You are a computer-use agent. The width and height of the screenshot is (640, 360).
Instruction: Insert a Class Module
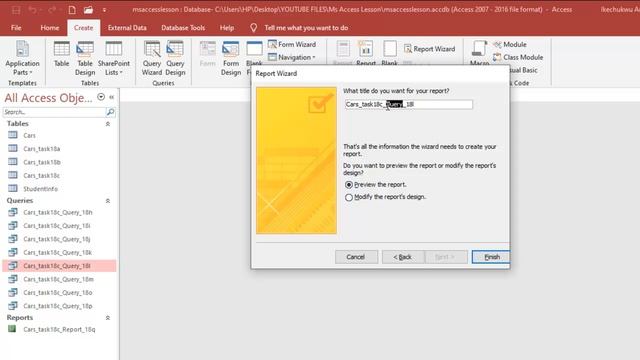[518, 57]
